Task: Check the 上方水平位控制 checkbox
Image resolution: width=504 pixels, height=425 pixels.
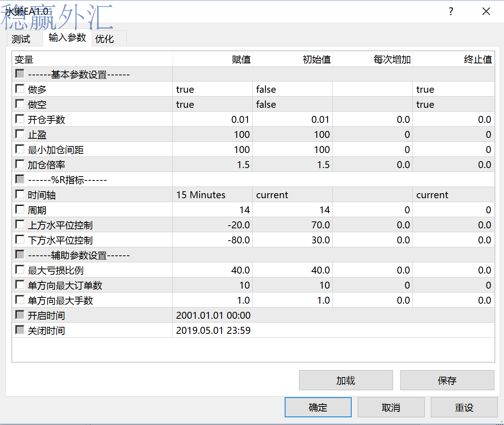Action: tap(20, 224)
